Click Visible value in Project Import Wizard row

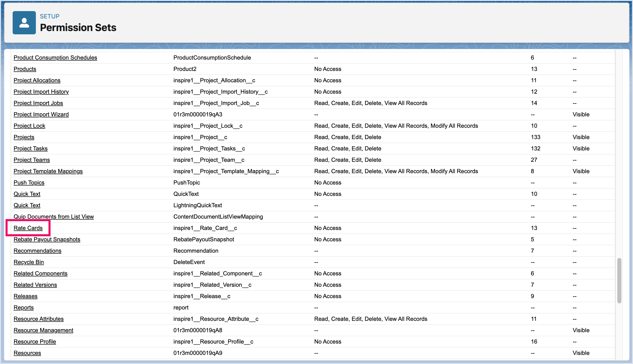581,114
